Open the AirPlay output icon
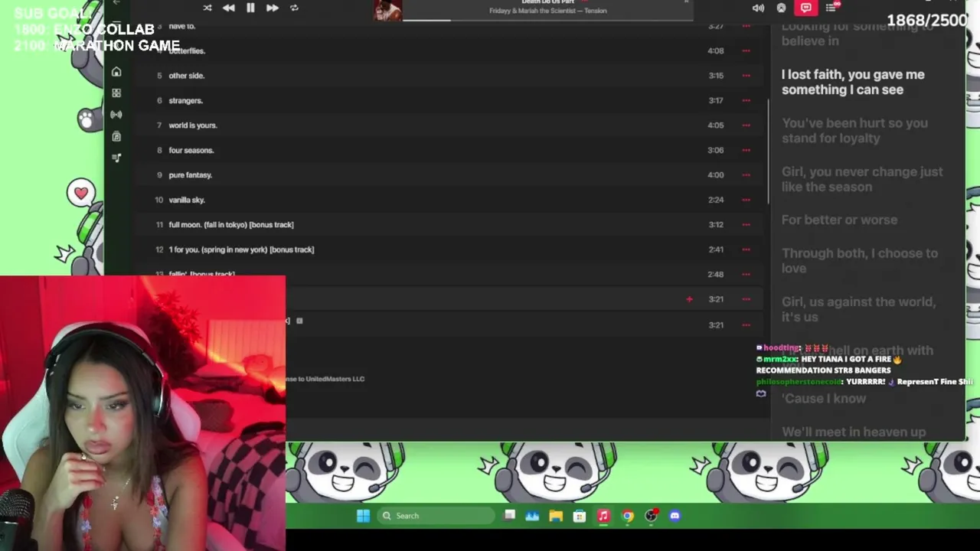 [781, 8]
